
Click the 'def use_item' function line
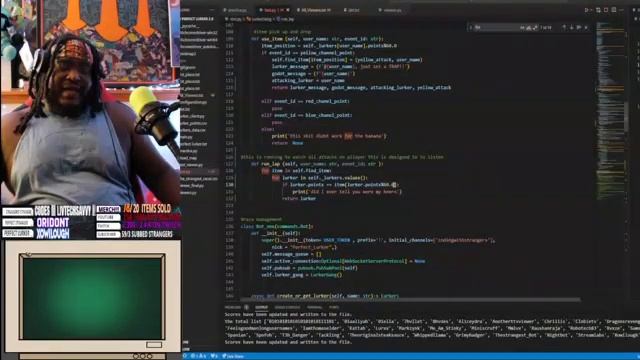pyautogui.click(x=317, y=39)
